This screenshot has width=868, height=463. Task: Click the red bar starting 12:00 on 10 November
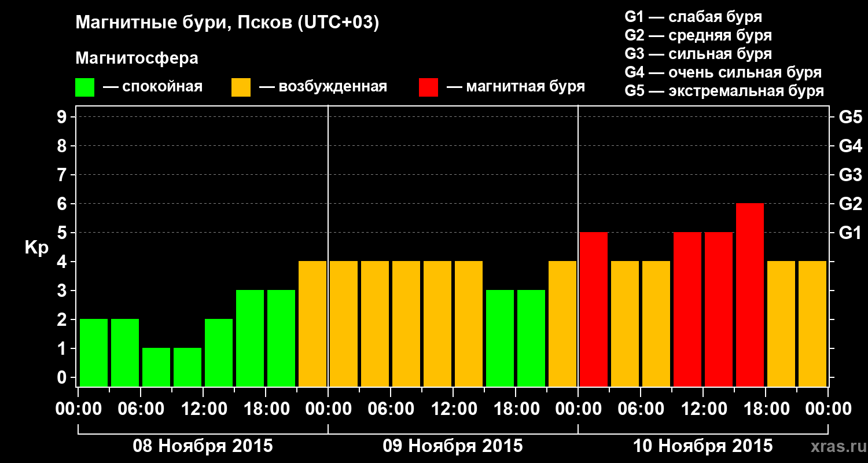[719, 309]
